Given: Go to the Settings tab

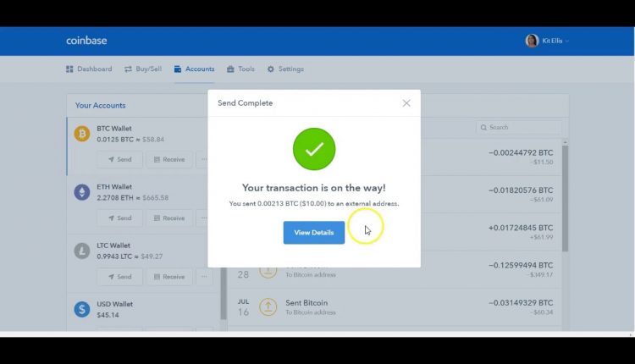Looking at the screenshot, I should pyautogui.click(x=285, y=69).
